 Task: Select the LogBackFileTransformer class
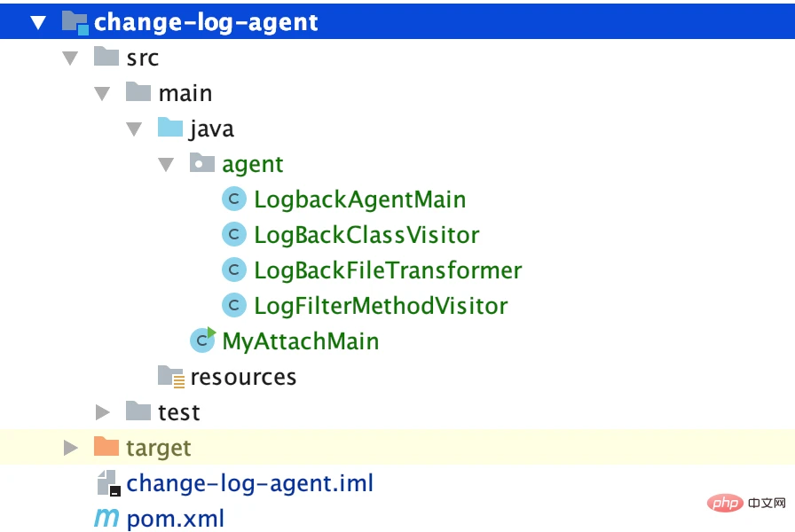(387, 270)
